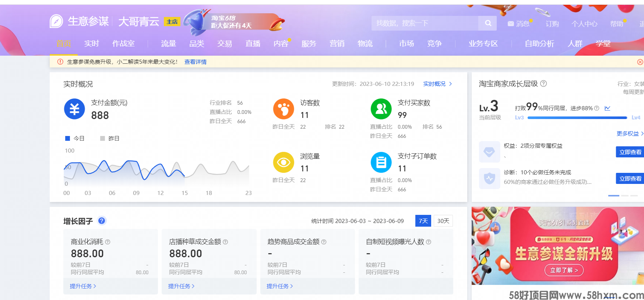Open the 实时 menu

[x=92, y=43]
